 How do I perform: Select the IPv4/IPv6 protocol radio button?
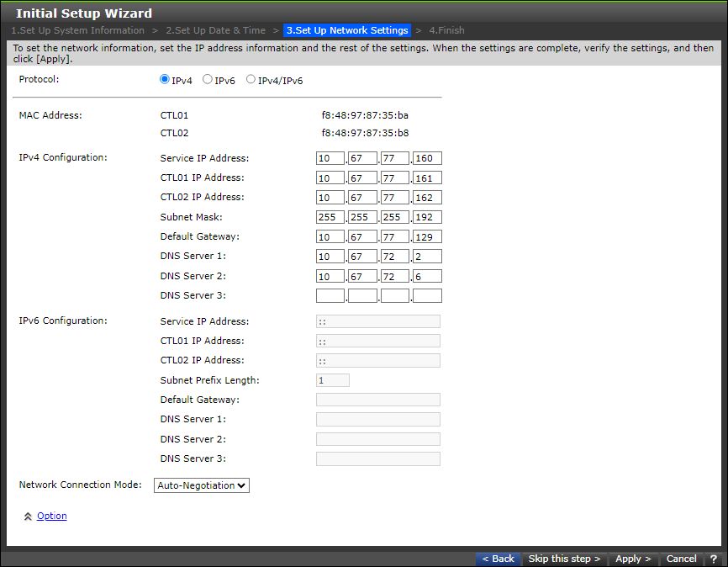[x=251, y=79]
